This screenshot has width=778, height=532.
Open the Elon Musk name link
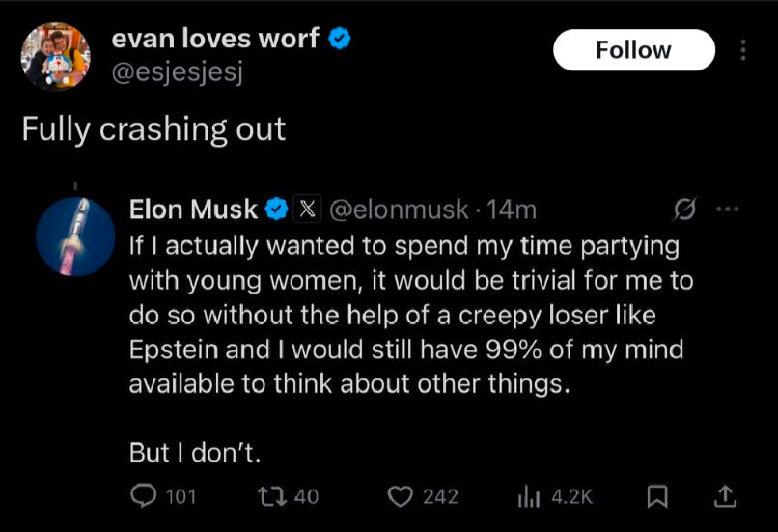pyautogui.click(x=194, y=209)
